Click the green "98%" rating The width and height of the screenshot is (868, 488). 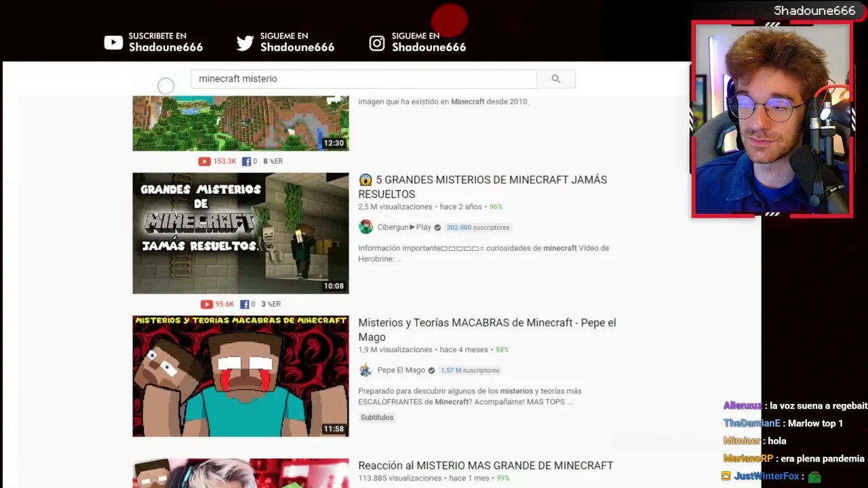[502, 350]
